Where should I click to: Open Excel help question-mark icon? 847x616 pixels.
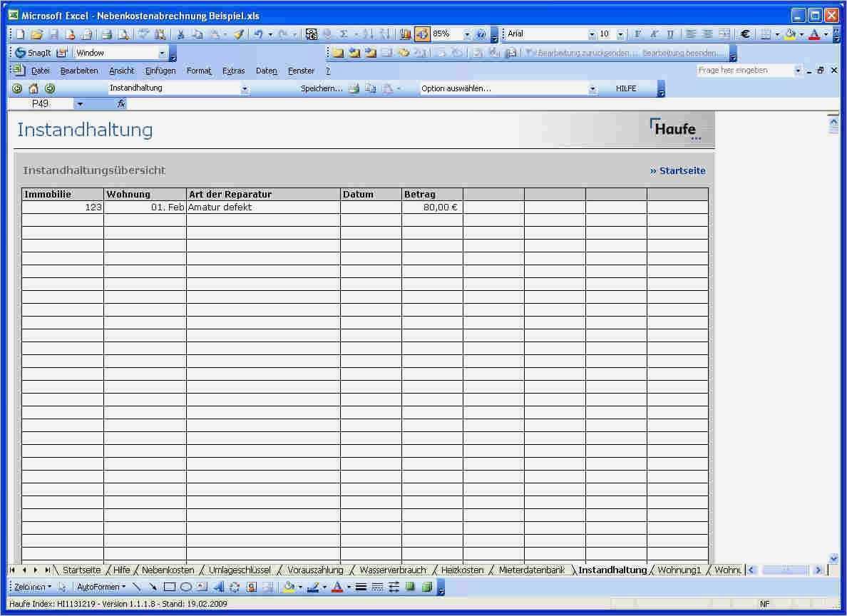point(481,35)
